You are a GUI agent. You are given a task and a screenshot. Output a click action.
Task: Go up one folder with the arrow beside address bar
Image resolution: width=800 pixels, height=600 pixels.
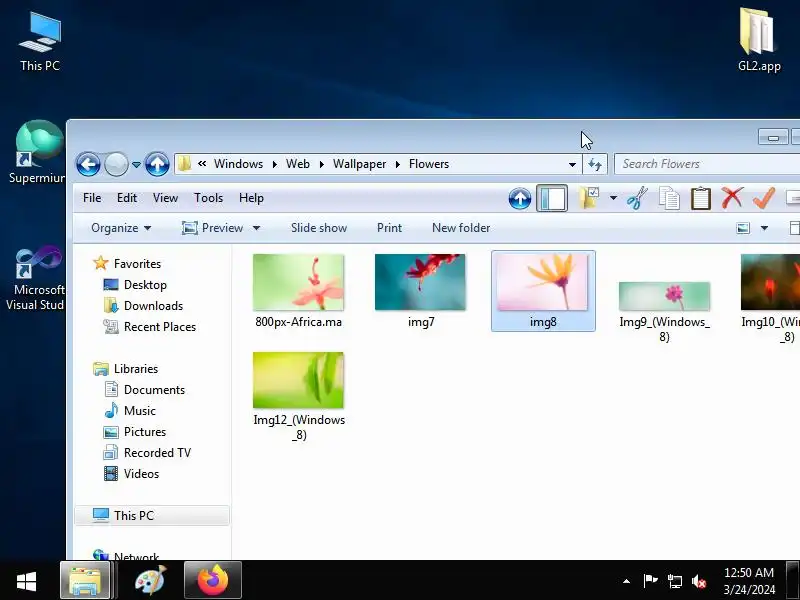pyautogui.click(x=157, y=164)
